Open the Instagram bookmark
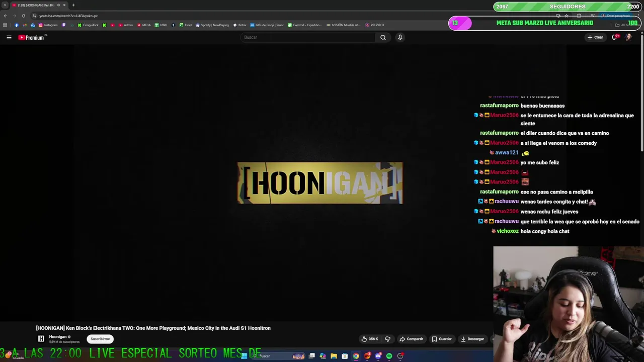This screenshot has height=362, width=644. click(x=48, y=25)
